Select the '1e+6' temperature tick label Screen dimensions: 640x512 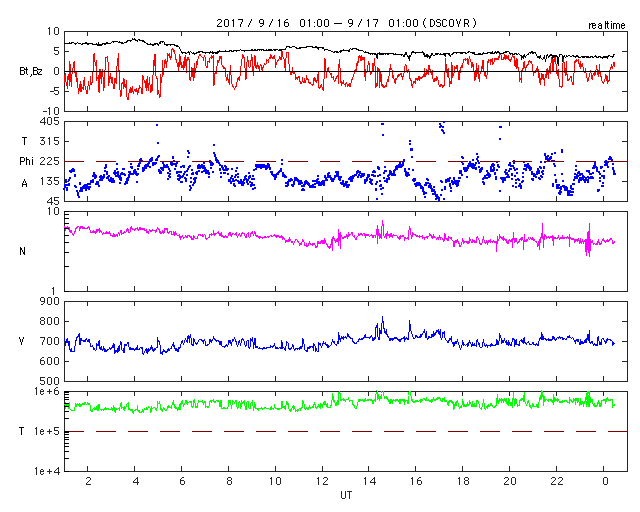click(x=47, y=392)
